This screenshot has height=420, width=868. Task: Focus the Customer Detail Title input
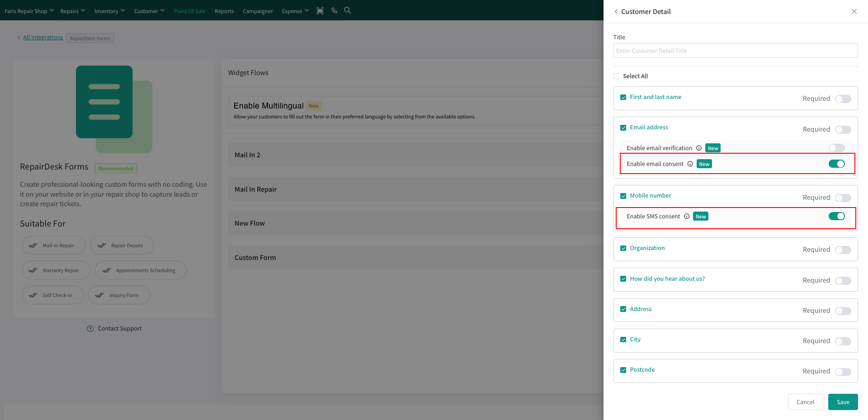point(736,51)
